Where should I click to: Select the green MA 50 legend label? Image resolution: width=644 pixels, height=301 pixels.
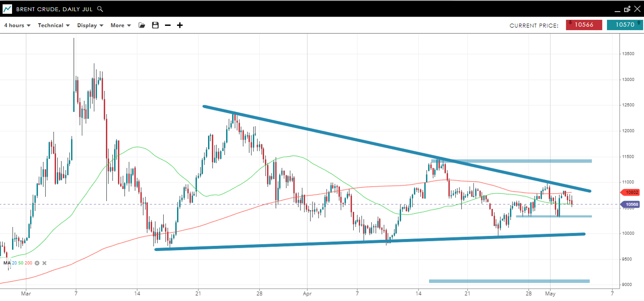tap(21, 263)
